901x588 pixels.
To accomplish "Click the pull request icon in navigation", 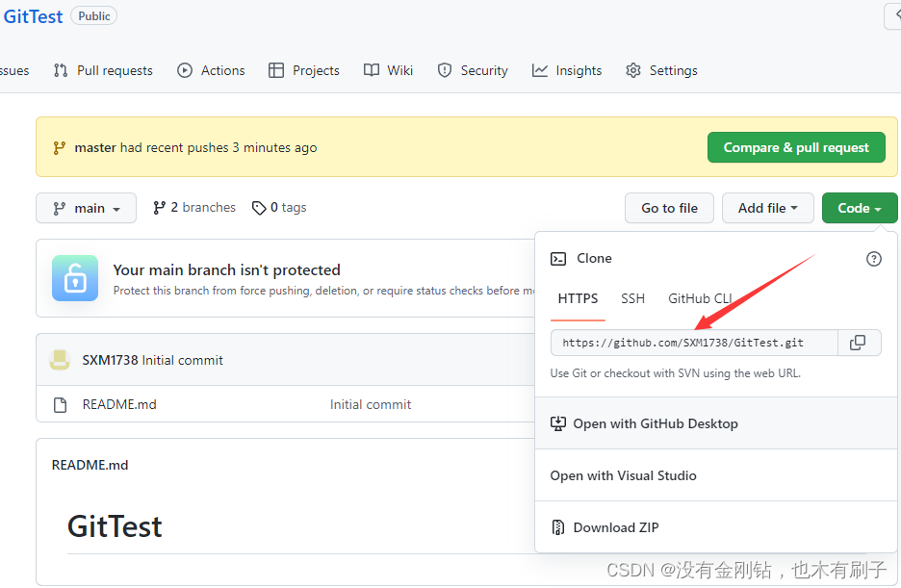I will [x=61, y=70].
